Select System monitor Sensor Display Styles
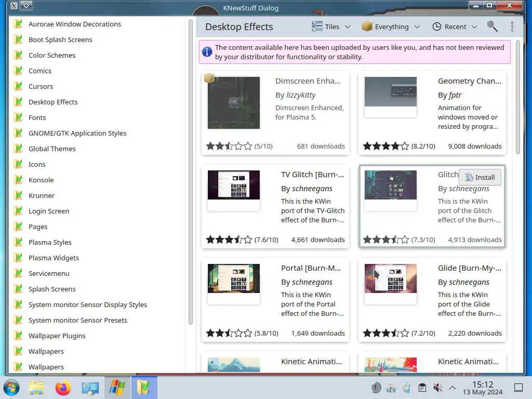This screenshot has height=399, width=532. 98,305
